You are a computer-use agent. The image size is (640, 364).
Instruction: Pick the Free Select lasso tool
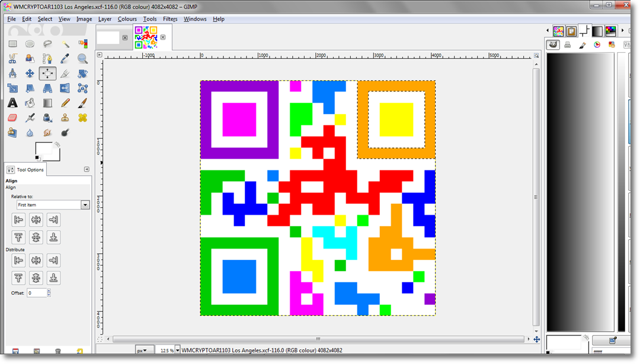coord(47,44)
